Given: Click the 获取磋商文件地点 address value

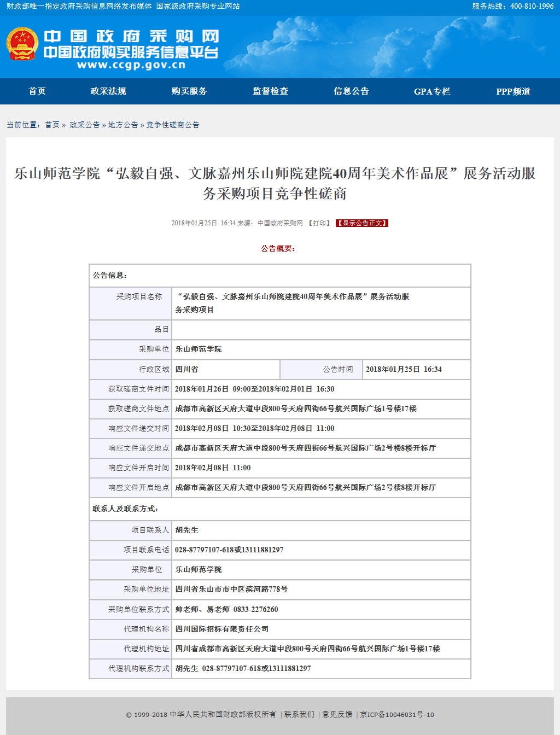Looking at the screenshot, I should pos(296,409).
